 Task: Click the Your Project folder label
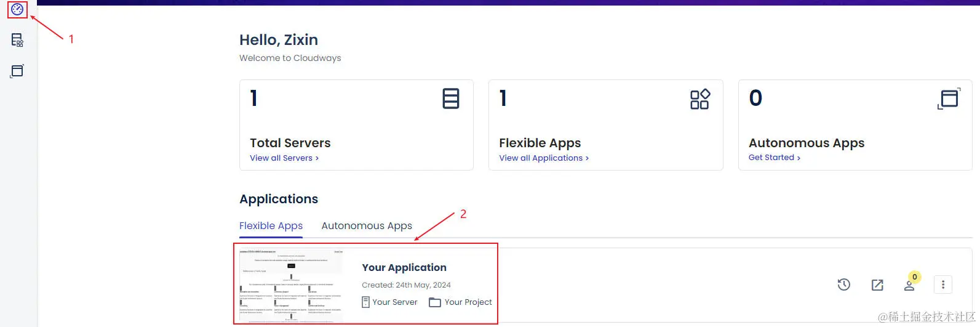point(461,302)
